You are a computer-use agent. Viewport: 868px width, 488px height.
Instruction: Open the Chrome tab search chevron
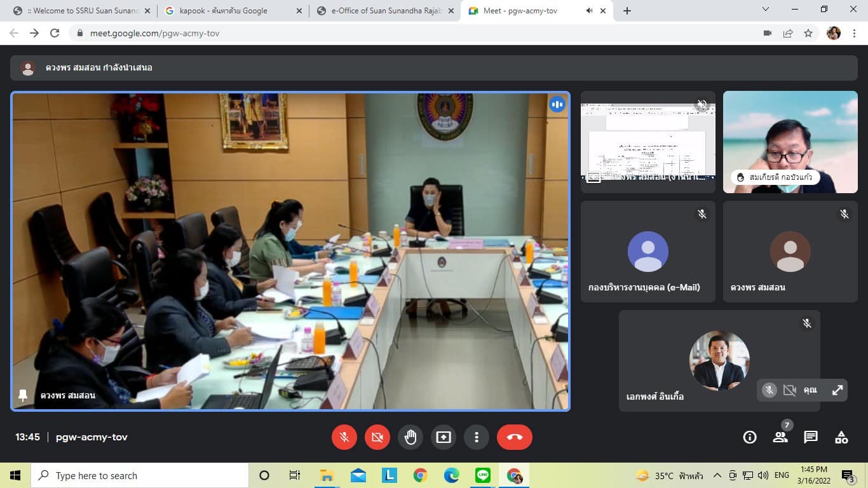766,10
